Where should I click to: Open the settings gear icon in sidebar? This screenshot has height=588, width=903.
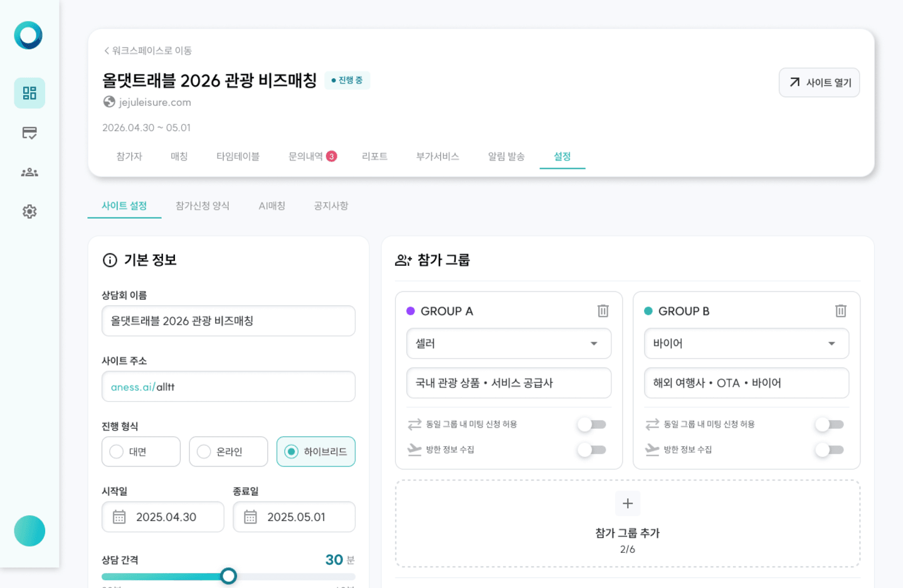(x=29, y=212)
